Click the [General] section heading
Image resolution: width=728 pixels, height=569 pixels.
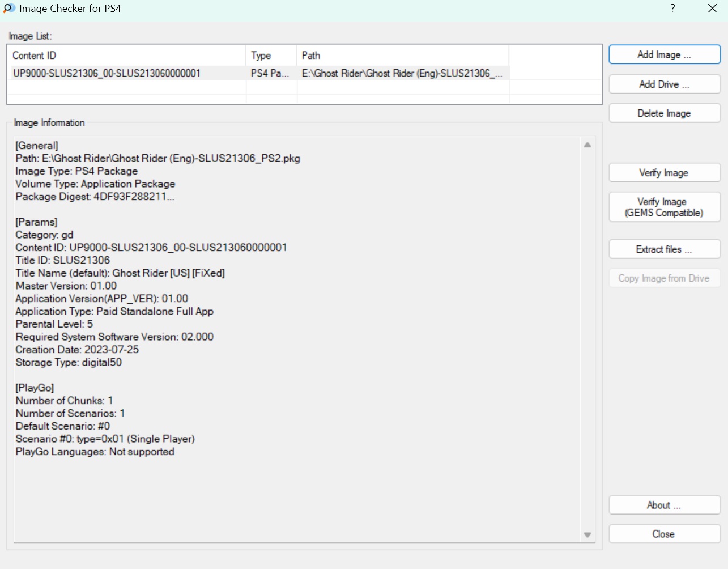[x=37, y=146]
